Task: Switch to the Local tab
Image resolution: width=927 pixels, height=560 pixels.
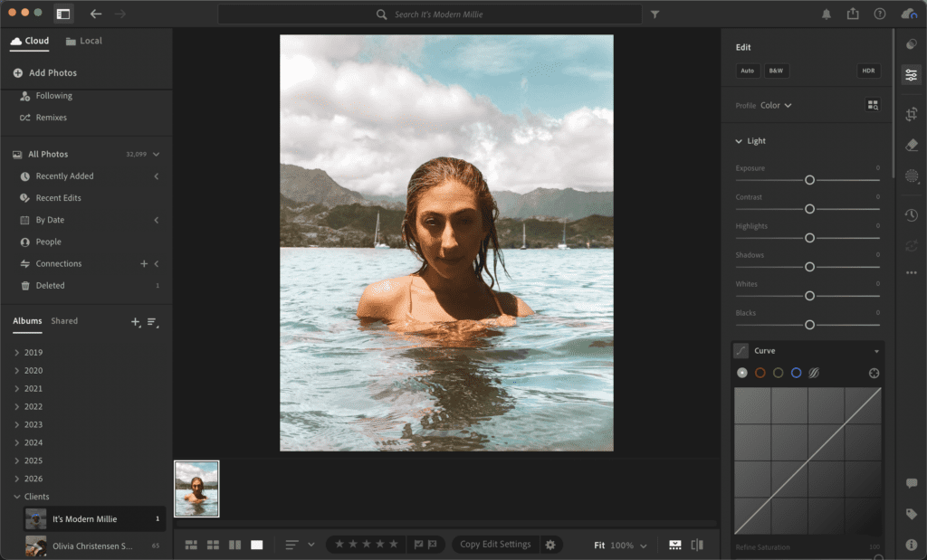Action: coord(84,41)
